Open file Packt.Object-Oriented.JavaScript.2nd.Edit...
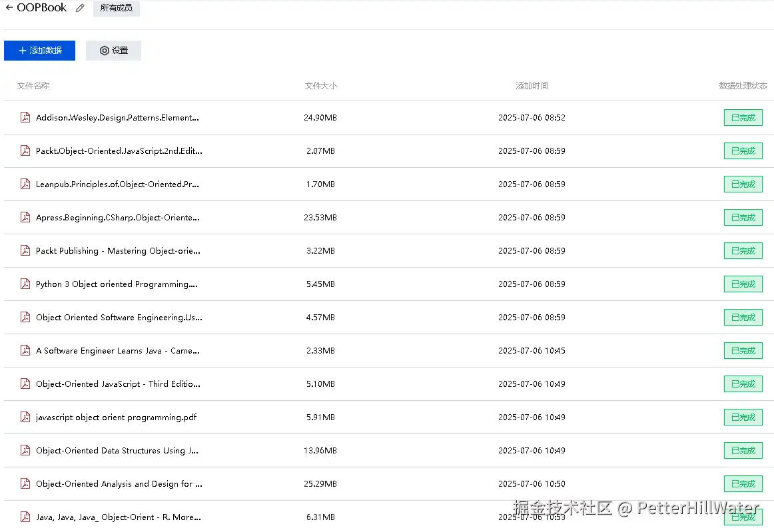The height and width of the screenshot is (532, 774). [119, 151]
